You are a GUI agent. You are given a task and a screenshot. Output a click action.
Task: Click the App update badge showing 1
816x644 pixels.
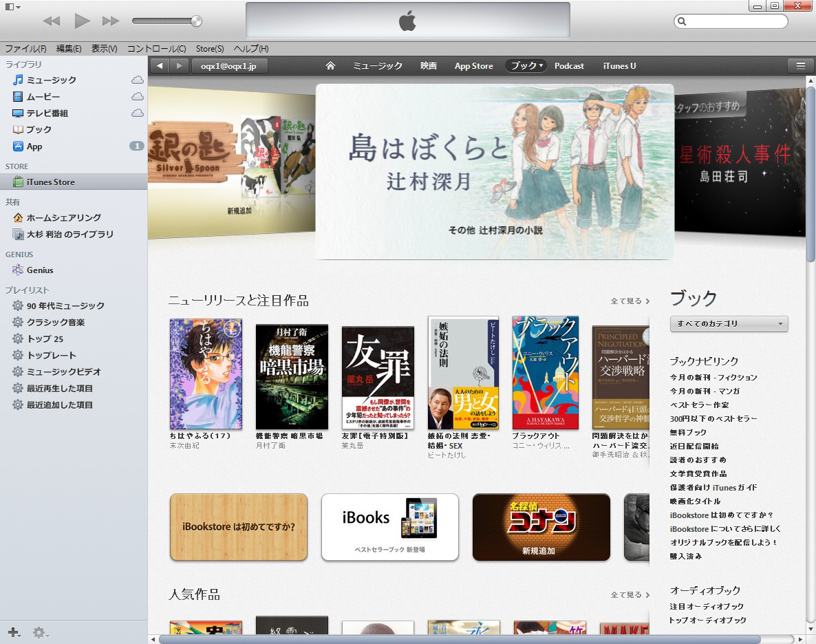137,146
